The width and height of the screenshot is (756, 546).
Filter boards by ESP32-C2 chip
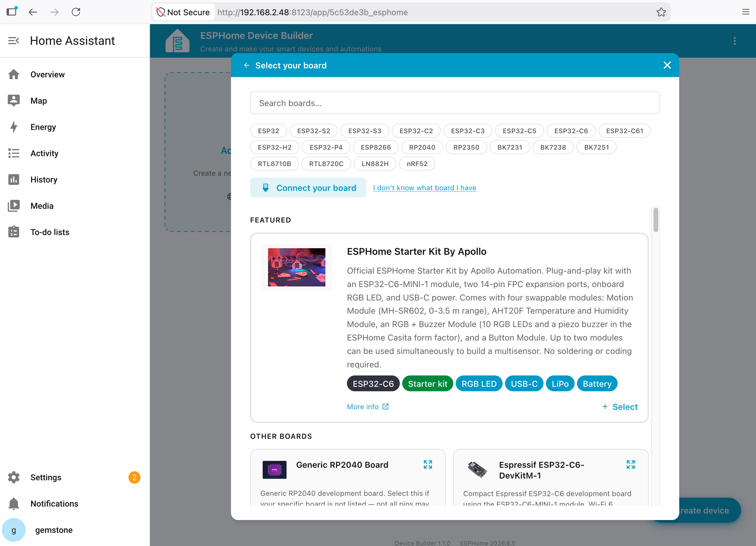click(x=416, y=131)
